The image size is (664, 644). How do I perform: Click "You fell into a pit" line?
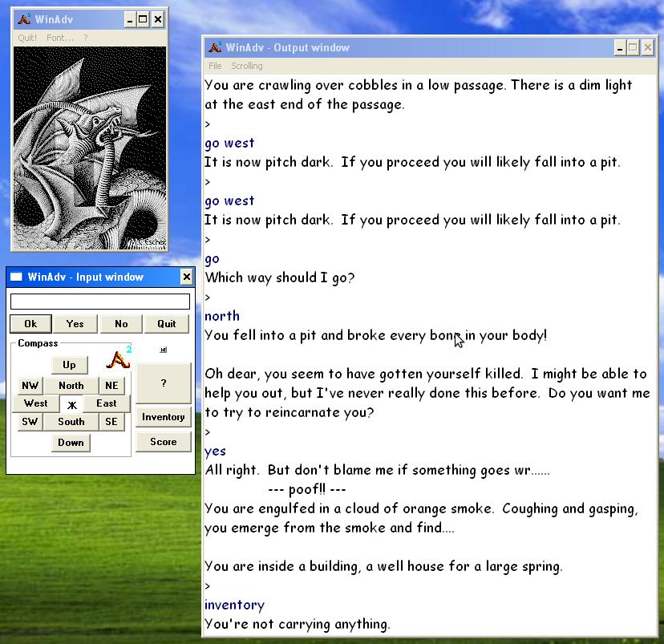[375, 335]
